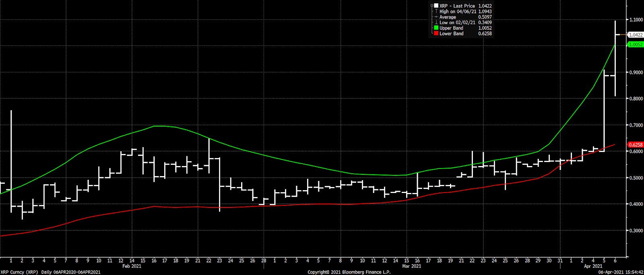Click the Average marker icon in legend

coord(436,17)
